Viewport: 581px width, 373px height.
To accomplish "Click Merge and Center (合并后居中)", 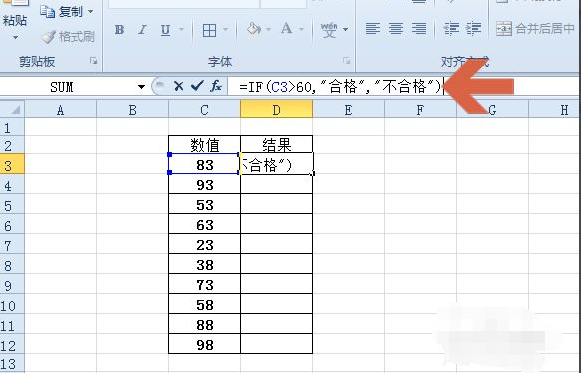I will (x=535, y=29).
